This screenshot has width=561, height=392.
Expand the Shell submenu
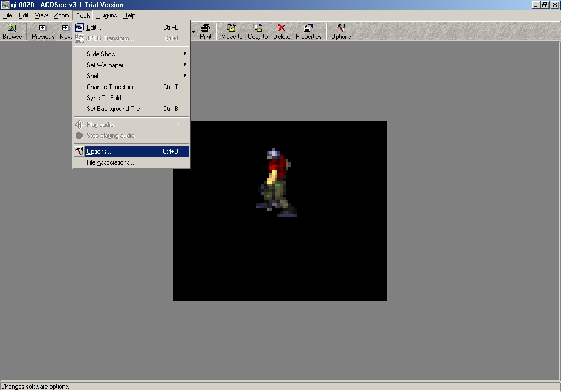131,76
